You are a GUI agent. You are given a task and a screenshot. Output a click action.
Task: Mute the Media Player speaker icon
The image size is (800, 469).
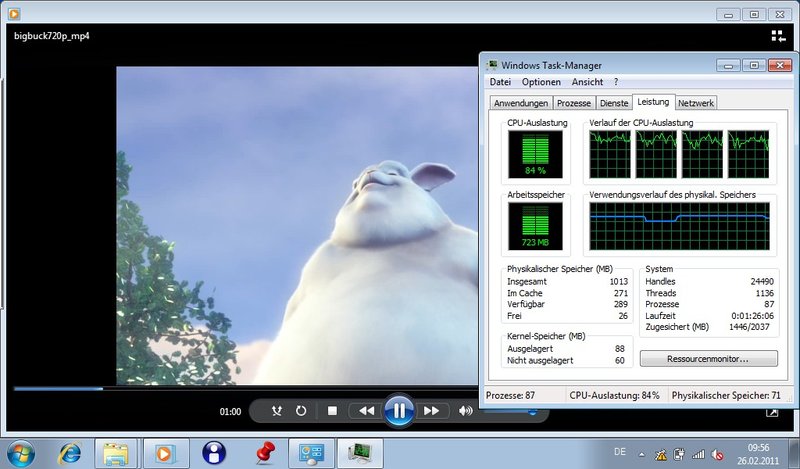(465, 411)
